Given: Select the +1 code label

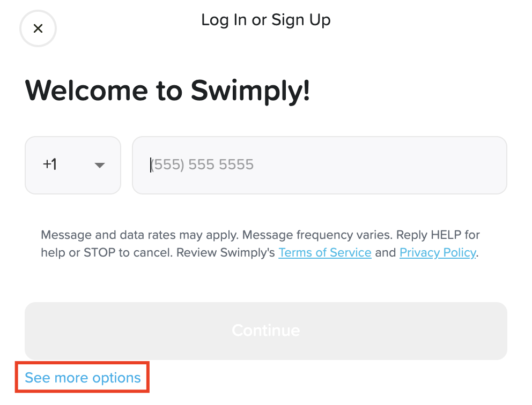Looking at the screenshot, I should (x=50, y=164).
